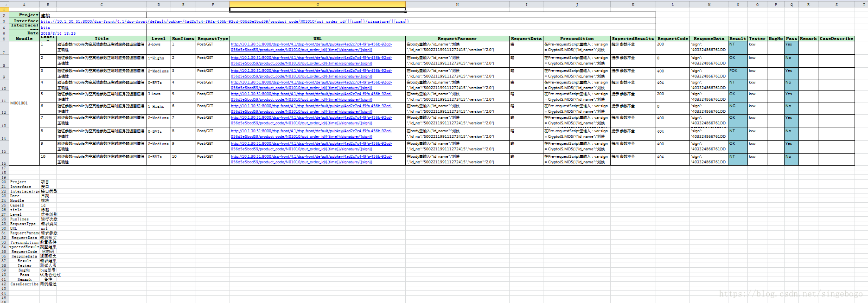Select column S header
Viewport: 868px width, 303px height.
pyautogui.click(x=836, y=4)
